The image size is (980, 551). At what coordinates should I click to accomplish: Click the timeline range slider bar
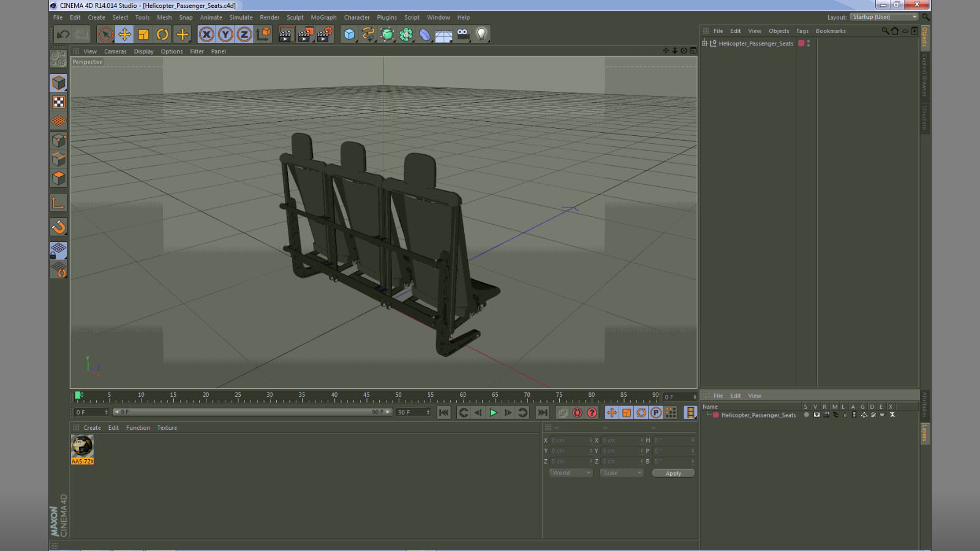252,413
